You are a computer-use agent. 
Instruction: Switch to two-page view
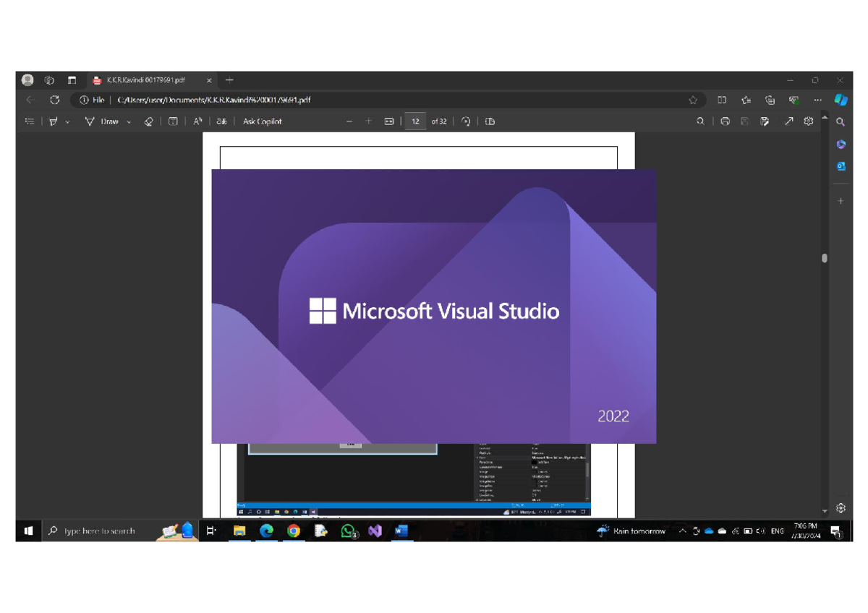click(489, 121)
